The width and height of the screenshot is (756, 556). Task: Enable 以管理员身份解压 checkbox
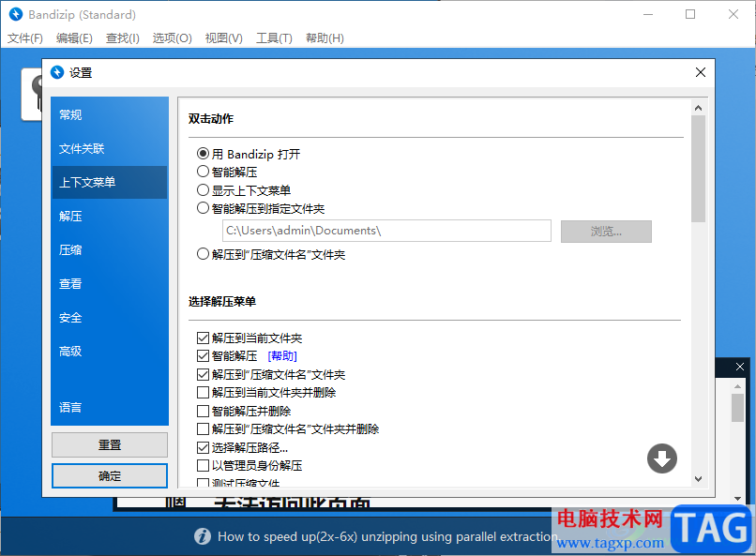click(203, 465)
